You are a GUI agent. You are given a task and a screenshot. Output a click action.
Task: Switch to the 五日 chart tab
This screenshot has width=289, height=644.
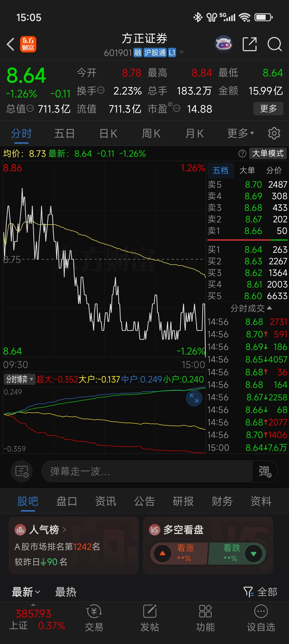(x=64, y=133)
